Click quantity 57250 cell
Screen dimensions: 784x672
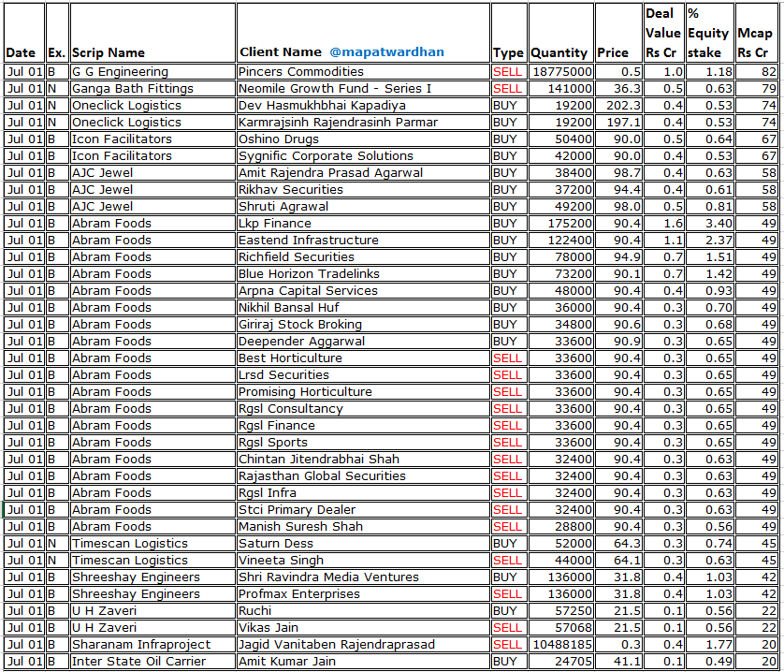click(x=561, y=610)
